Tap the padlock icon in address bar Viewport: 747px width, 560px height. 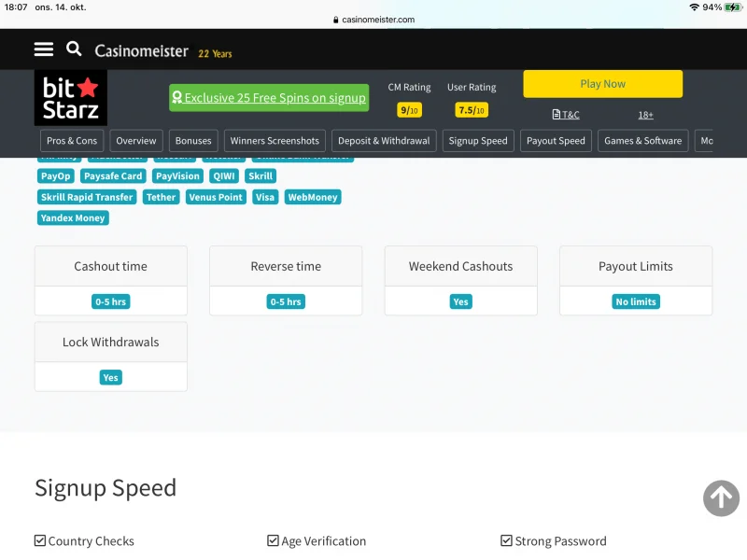[336, 20]
